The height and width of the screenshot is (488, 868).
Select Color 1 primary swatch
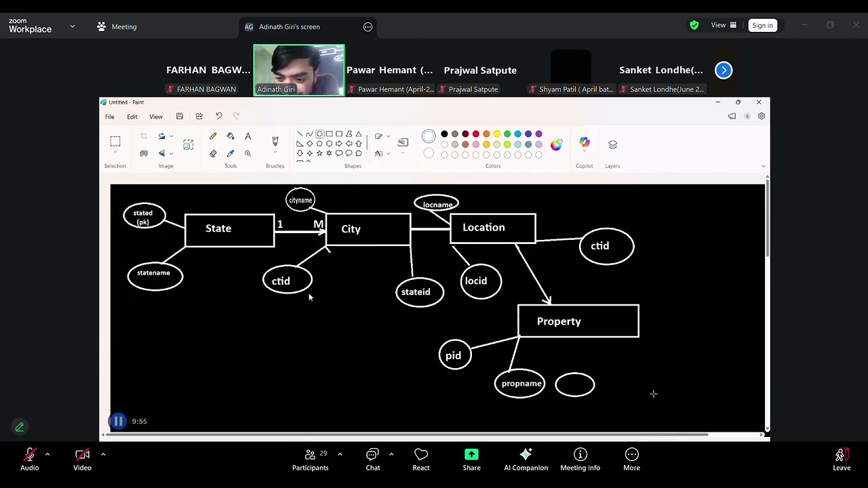(429, 136)
